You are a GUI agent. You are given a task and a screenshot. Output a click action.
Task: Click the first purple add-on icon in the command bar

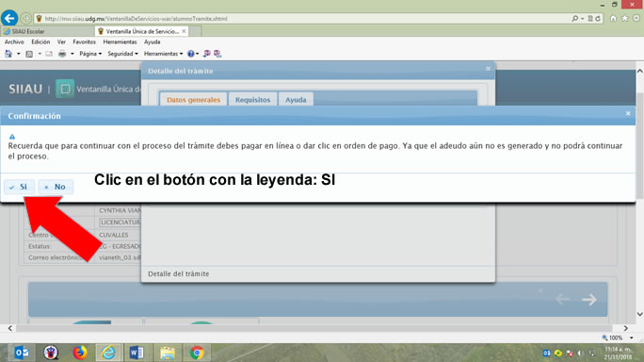pyautogui.click(x=206, y=54)
